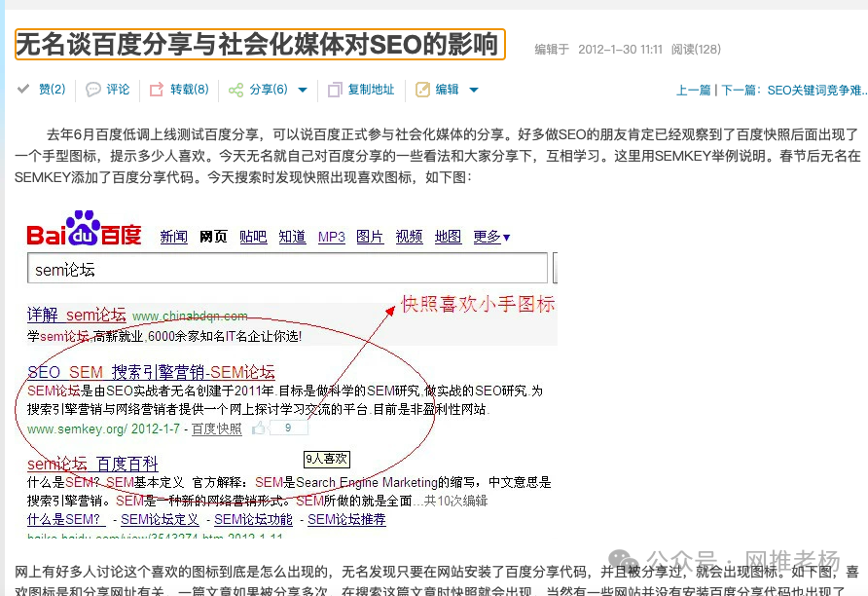
Task: Click the 赞(2) like checkmark icon
Action: (x=23, y=89)
